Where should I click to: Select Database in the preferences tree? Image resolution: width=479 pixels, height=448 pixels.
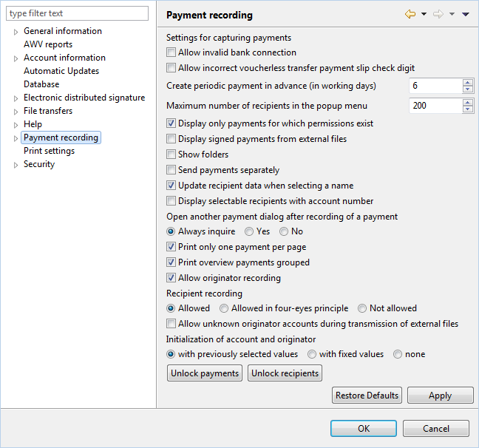tap(41, 84)
